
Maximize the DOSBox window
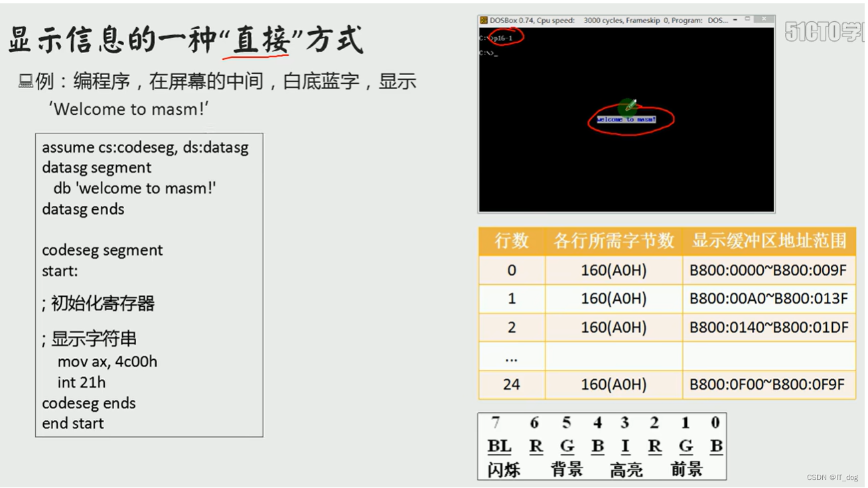(747, 19)
